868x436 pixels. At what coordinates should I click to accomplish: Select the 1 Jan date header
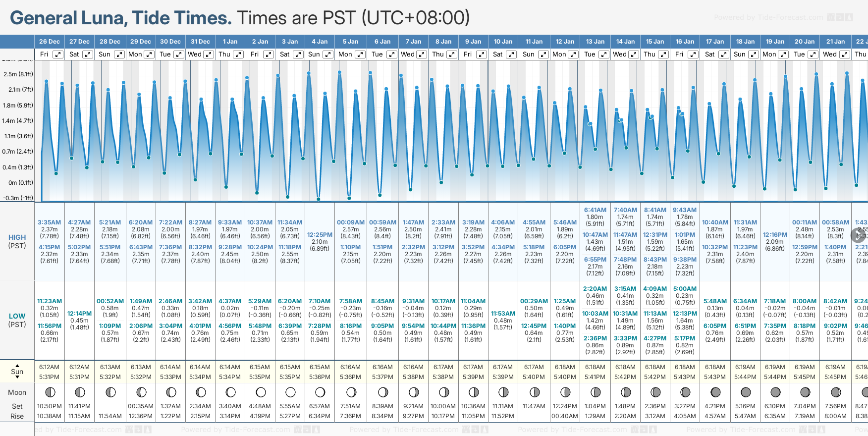point(230,42)
